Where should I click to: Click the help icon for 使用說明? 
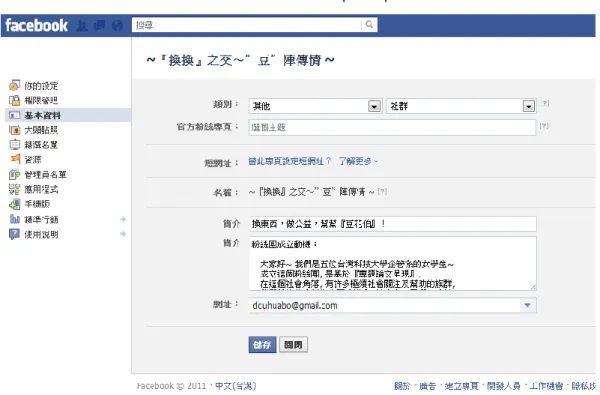pos(14,234)
